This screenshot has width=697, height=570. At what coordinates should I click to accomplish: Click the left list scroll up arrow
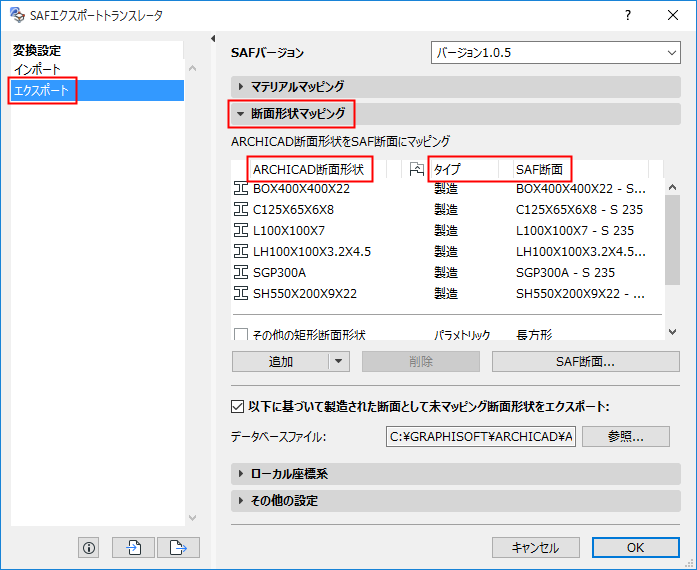[x=192, y=68]
